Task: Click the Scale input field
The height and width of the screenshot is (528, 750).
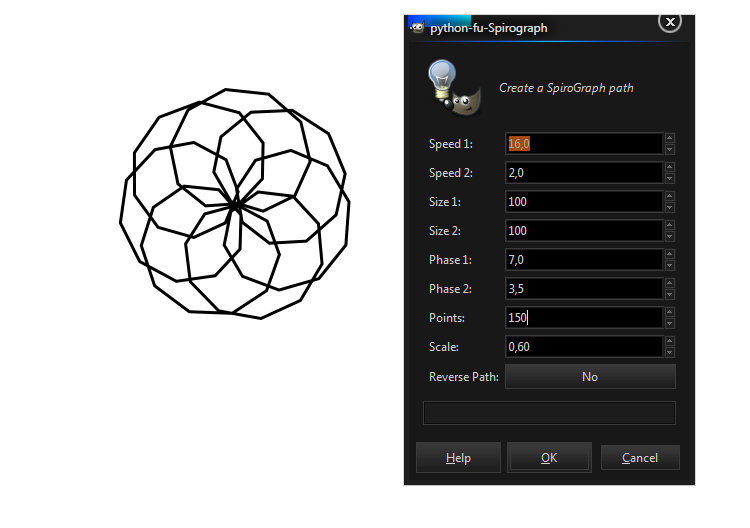Action: [x=584, y=347]
